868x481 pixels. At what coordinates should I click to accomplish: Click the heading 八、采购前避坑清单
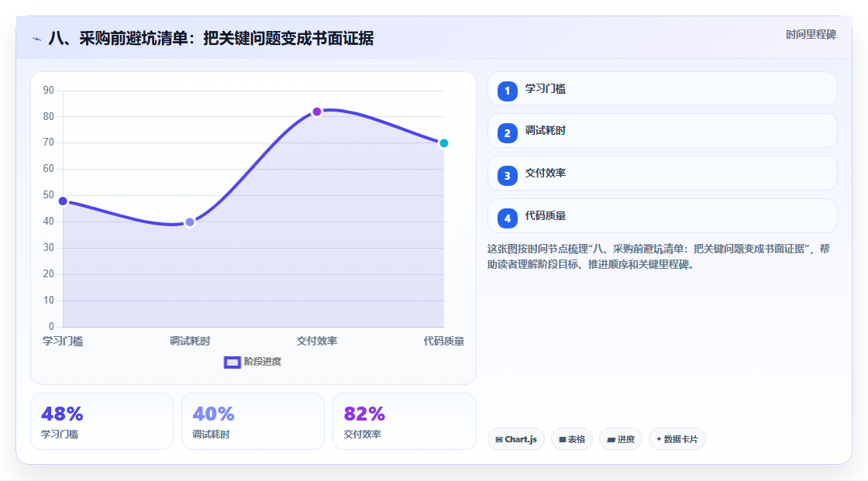point(211,38)
